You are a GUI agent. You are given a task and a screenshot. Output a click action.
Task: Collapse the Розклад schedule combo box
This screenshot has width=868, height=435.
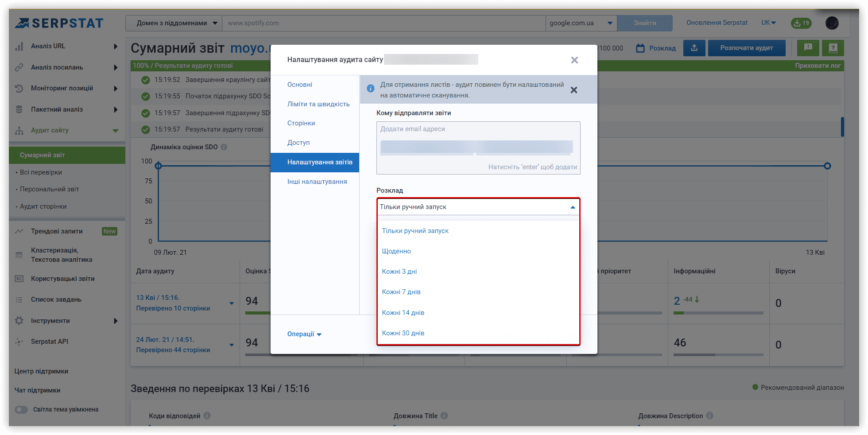(x=478, y=207)
